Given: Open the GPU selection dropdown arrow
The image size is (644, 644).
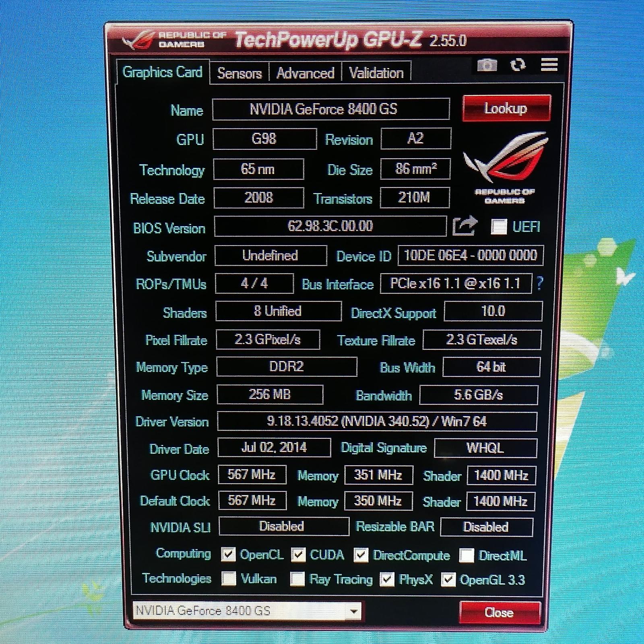Looking at the screenshot, I should click(353, 611).
